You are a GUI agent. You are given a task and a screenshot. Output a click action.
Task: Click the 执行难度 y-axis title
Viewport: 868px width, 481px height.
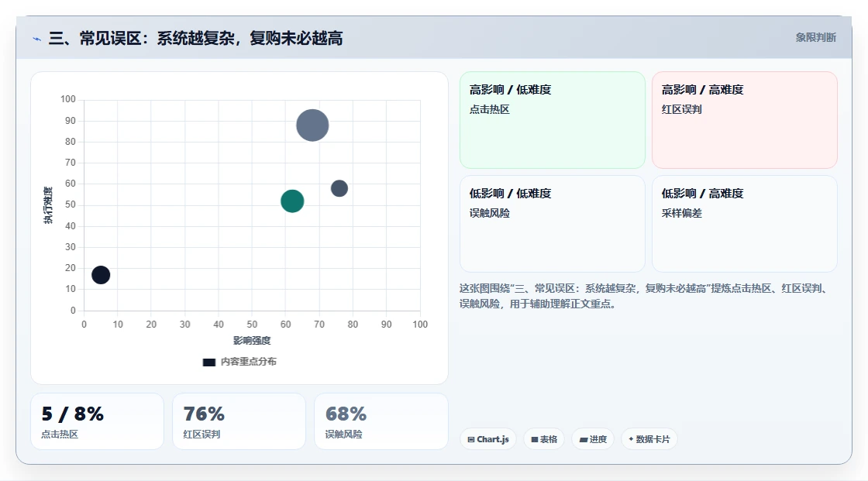[48, 204]
